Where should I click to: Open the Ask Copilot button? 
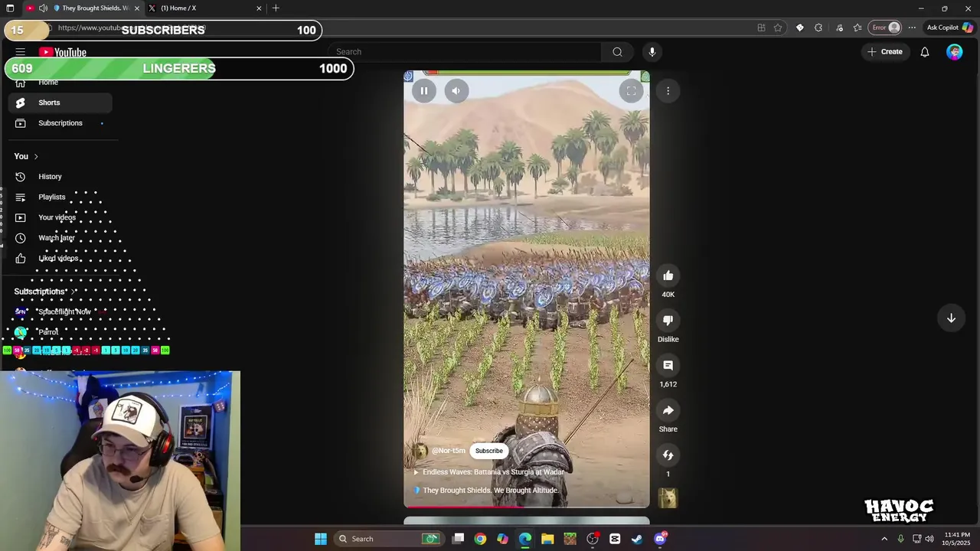tap(949, 28)
